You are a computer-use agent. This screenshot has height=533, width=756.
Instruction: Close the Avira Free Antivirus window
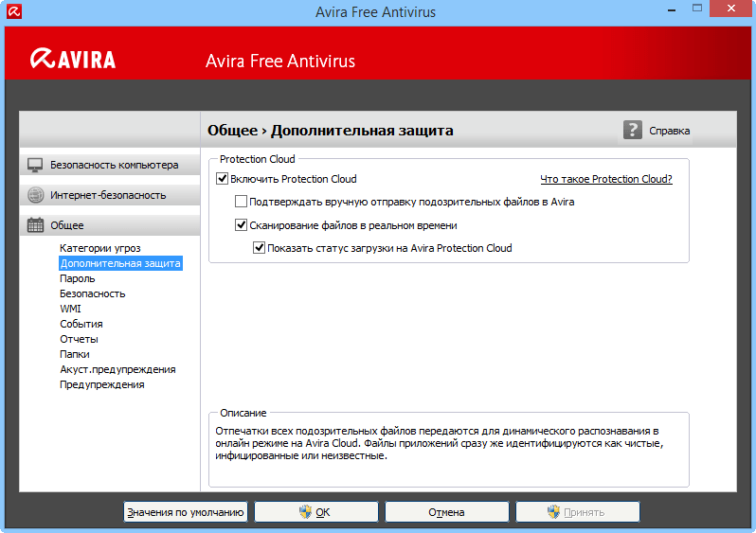coord(731,9)
